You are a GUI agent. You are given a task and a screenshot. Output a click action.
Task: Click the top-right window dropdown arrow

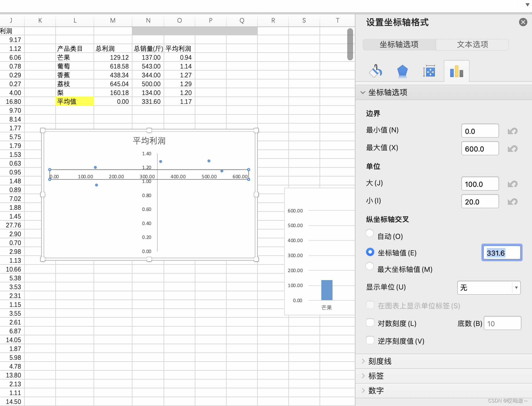coord(528,5)
